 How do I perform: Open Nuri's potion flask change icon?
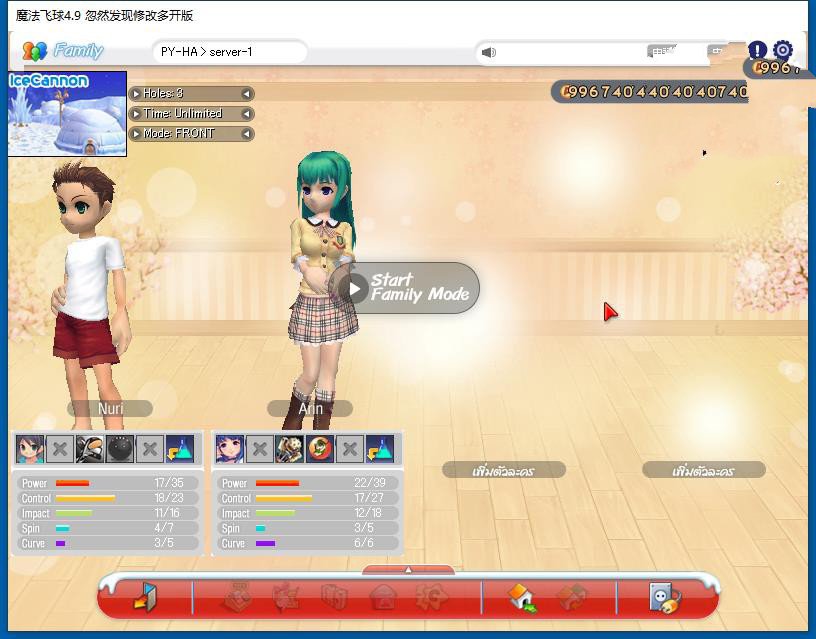[x=180, y=449]
